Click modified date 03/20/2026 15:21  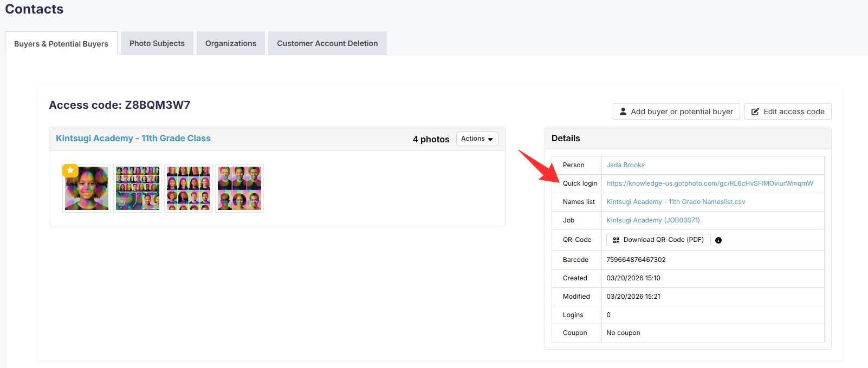(633, 297)
